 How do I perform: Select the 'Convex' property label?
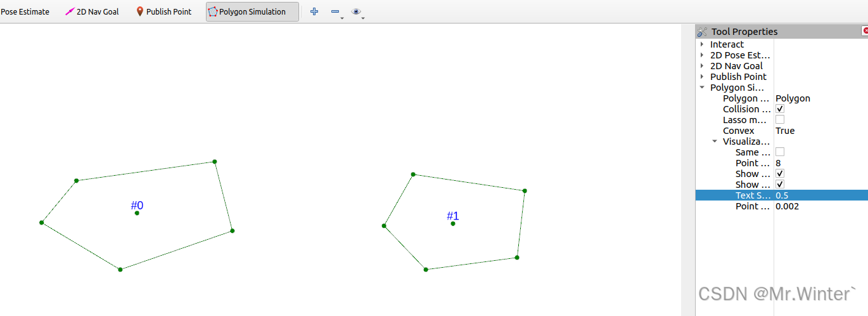pyautogui.click(x=739, y=131)
